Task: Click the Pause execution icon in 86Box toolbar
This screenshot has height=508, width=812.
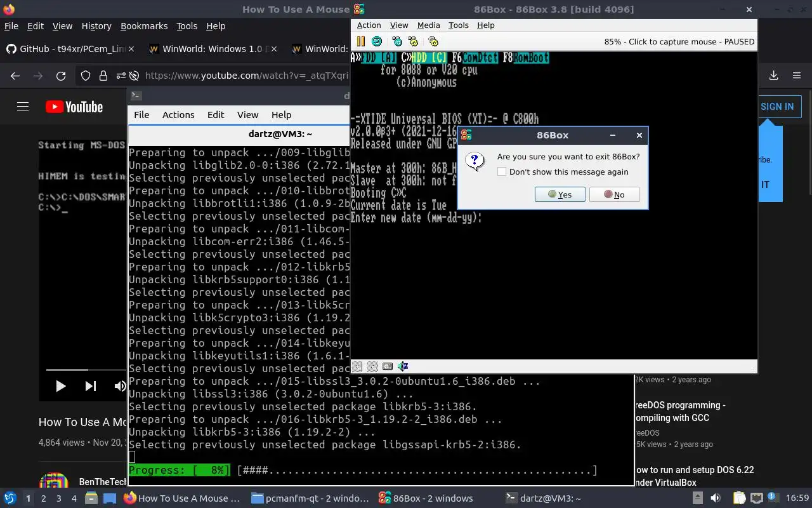Action: click(x=360, y=41)
